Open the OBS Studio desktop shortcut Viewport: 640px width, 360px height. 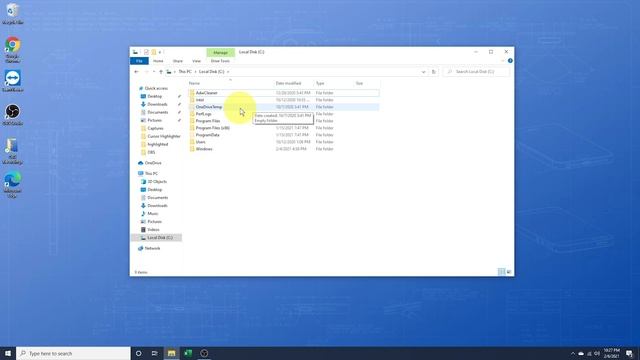point(13,114)
